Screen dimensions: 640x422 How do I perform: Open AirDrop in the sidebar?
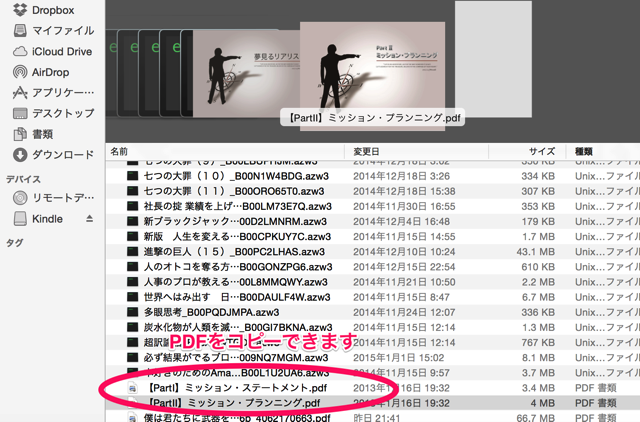(x=54, y=72)
